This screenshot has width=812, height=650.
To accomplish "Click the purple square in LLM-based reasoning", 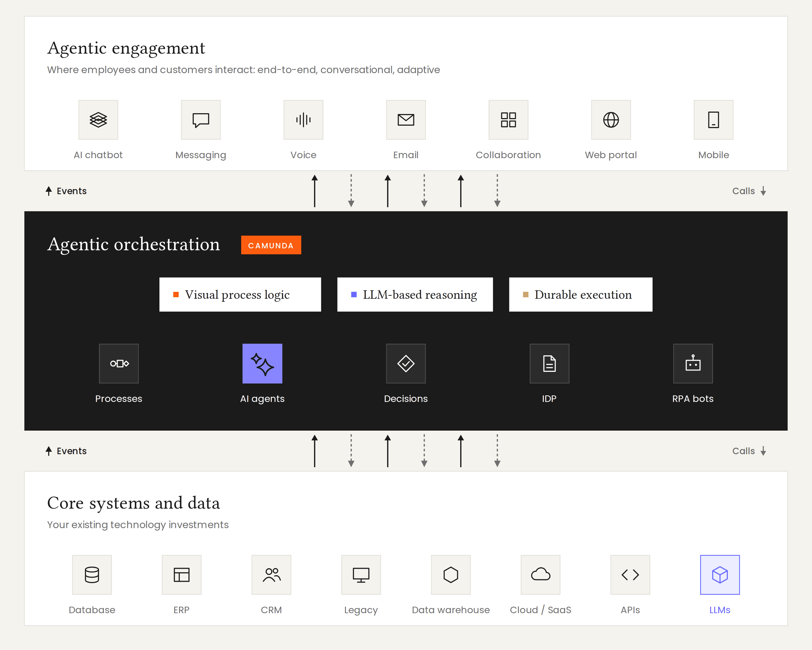I will pos(354,294).
